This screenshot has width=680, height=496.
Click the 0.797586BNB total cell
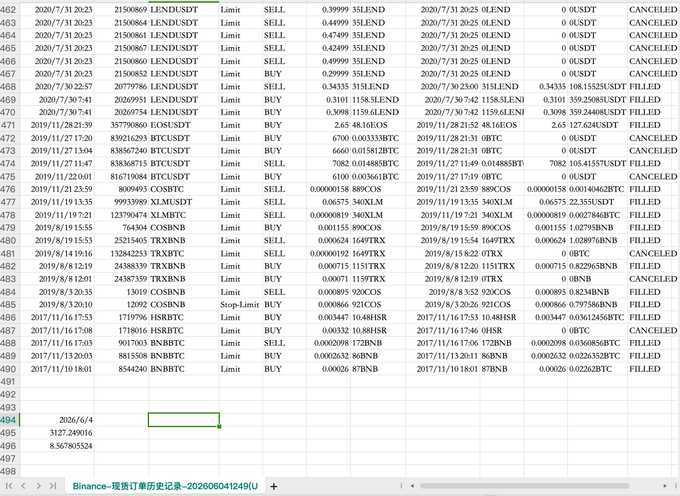tap(597, 305)
